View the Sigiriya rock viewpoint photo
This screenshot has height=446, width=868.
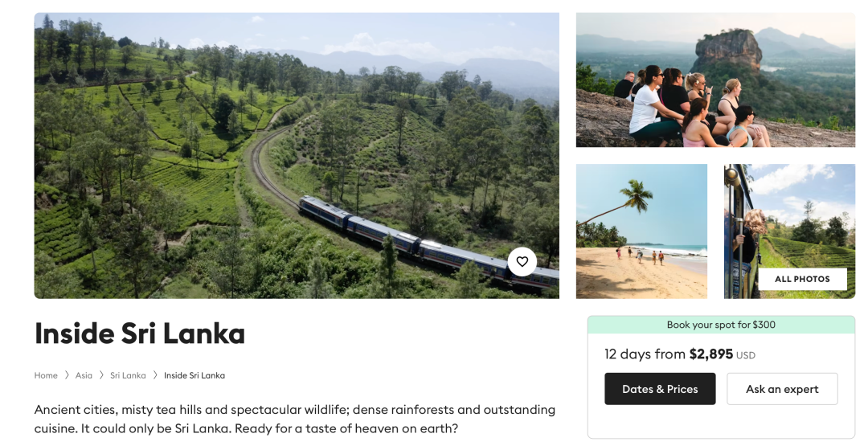[716, 80]
